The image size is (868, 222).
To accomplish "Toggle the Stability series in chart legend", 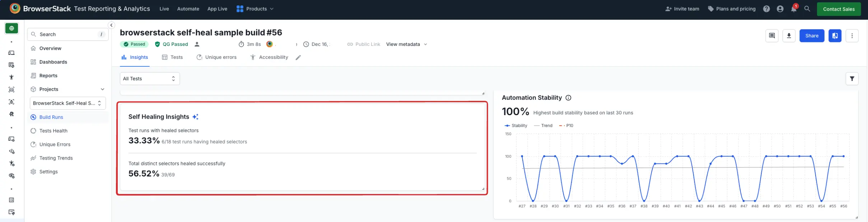I will [516, 126].
